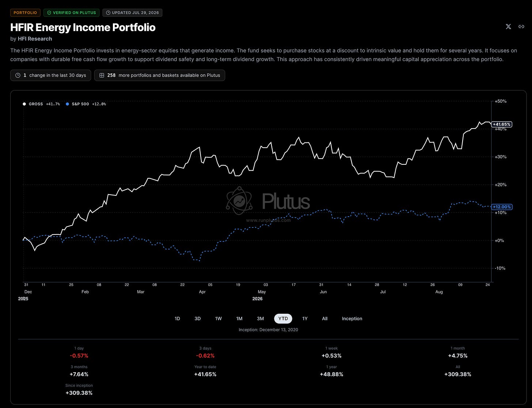Click the Aug x-axis month label
Screen dimensions: 532x408
click(439, 292)
